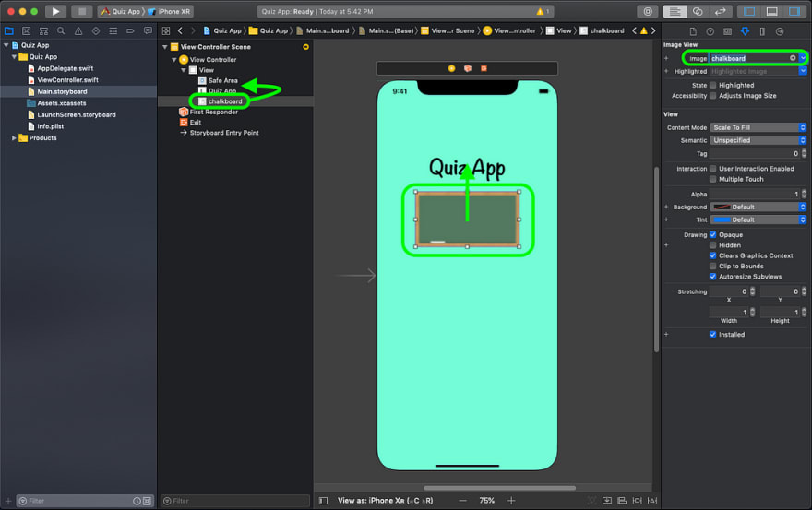812x510 pixels.
Task: Open the Library button in toolbar
Action: click(648, 11)
